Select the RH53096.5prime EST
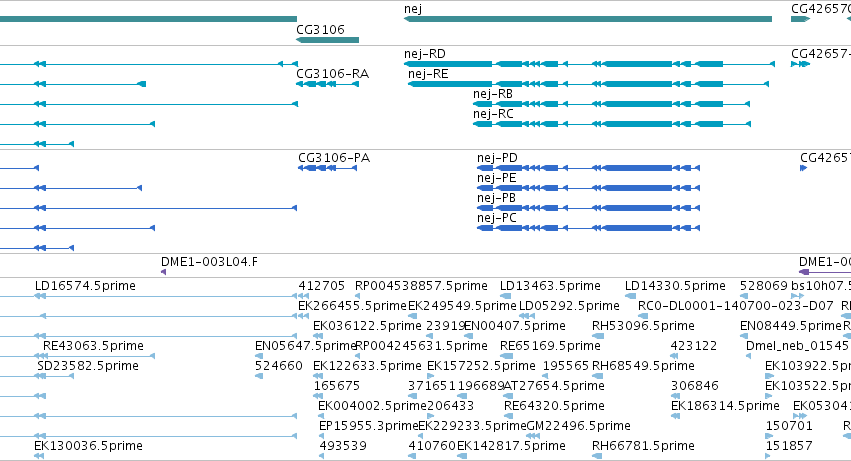 pos(643,326)
